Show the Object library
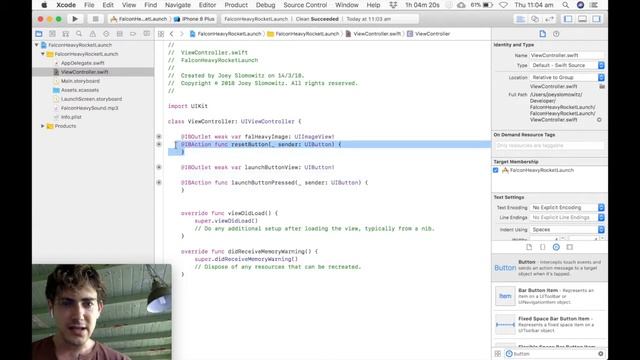The image size is (640, 360). click(x=556, y=247)
